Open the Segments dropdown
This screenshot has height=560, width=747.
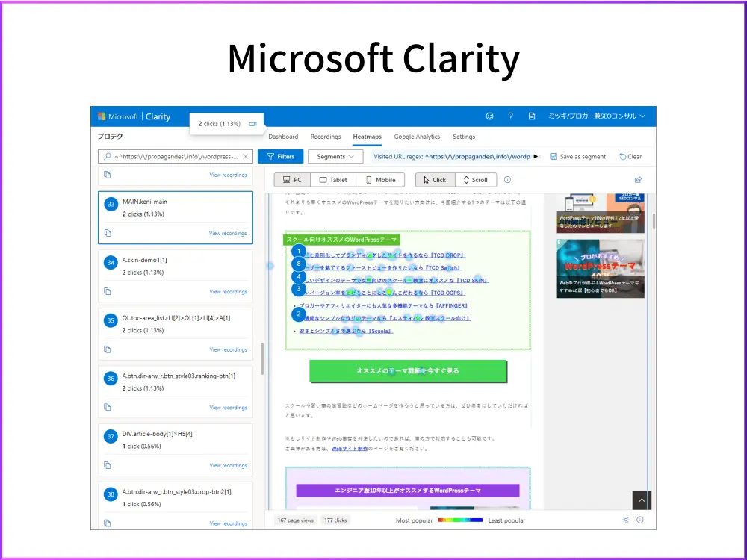click(x=335, y=156)
